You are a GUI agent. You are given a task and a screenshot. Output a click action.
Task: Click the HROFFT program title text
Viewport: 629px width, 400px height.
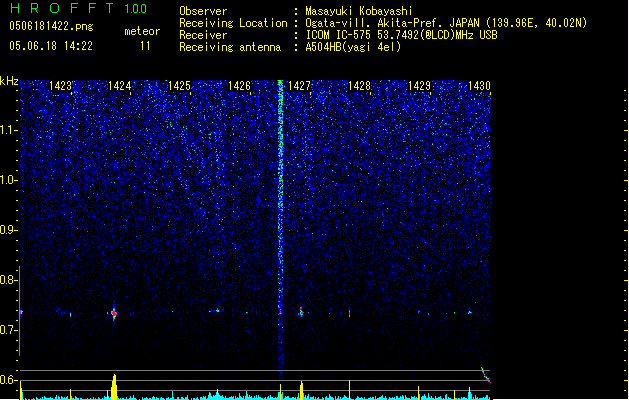click(x=62, y=8)
